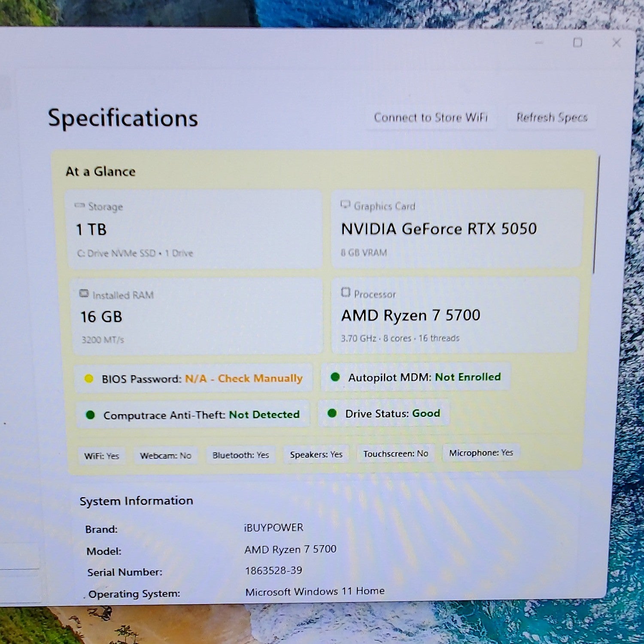Select NVIDIA GeForce RTX 5050 text
The width and height of the screenshot is (644, 644).
(x=439, y=229)
